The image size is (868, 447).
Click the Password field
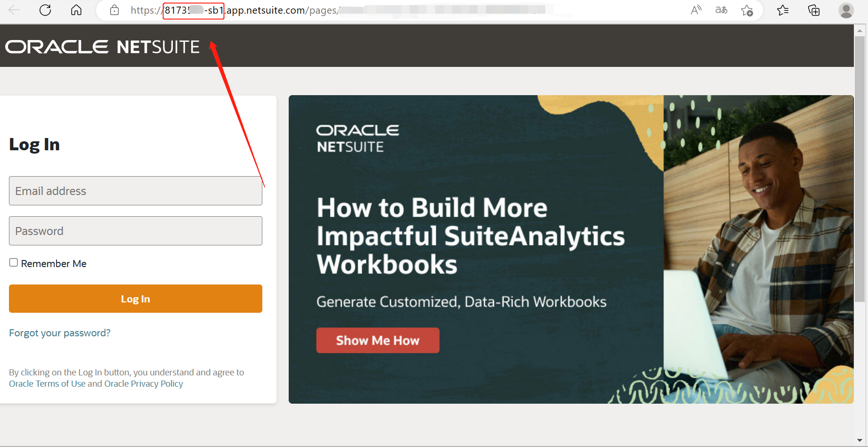pyautogui.click(x=135, y=230)
